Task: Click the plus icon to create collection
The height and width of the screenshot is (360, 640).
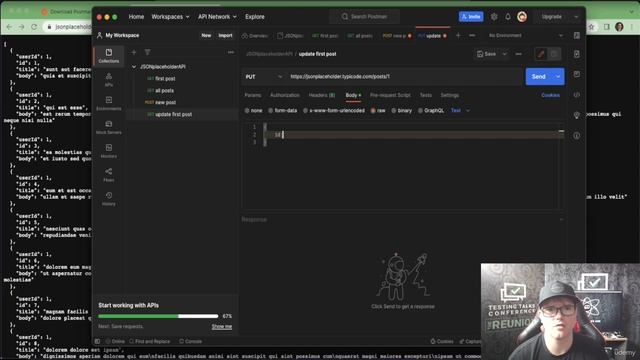Action: pos(134,52)
